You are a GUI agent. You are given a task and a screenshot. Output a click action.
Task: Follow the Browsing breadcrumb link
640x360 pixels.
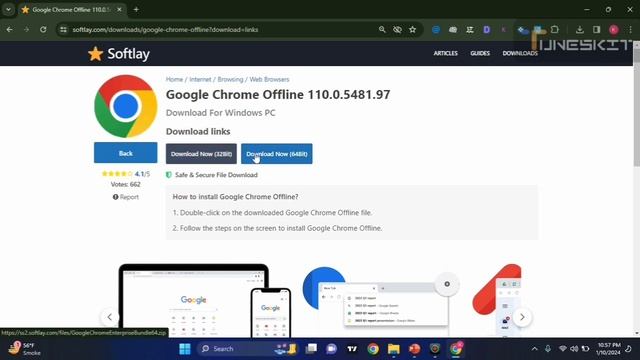(x=230, y=79)
